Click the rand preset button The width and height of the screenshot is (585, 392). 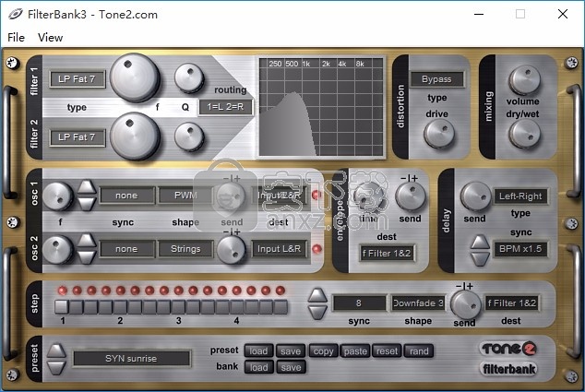419,351
